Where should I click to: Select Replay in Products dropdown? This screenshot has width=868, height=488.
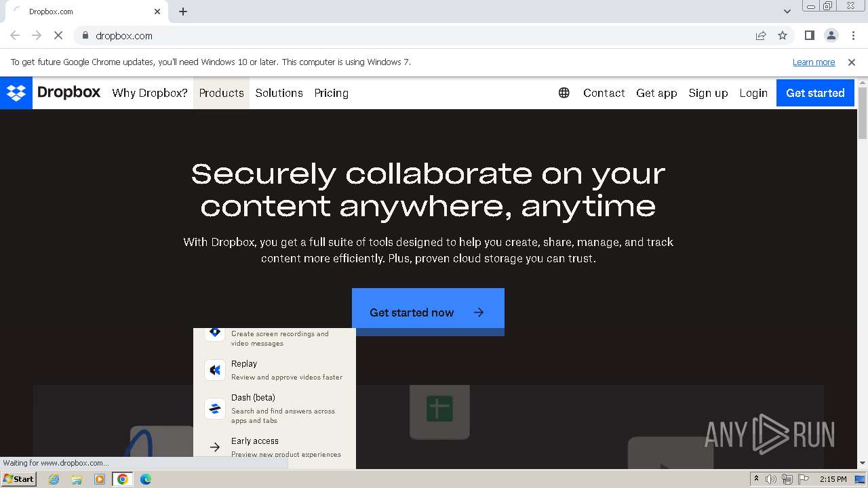pyautogui.click(x=274, y=370)
